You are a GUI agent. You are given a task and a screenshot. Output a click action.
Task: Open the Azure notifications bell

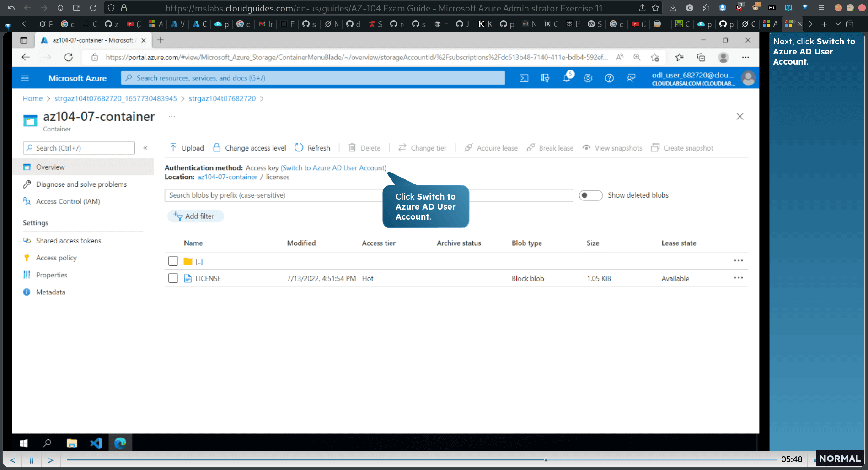click(x=567, y=78)
